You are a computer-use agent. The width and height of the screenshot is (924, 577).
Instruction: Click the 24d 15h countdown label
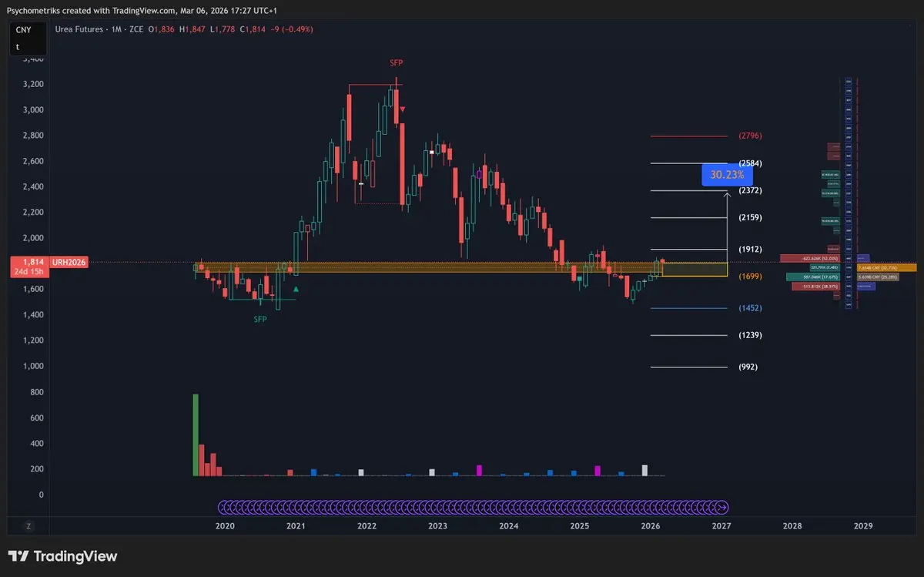click(29, 271)
